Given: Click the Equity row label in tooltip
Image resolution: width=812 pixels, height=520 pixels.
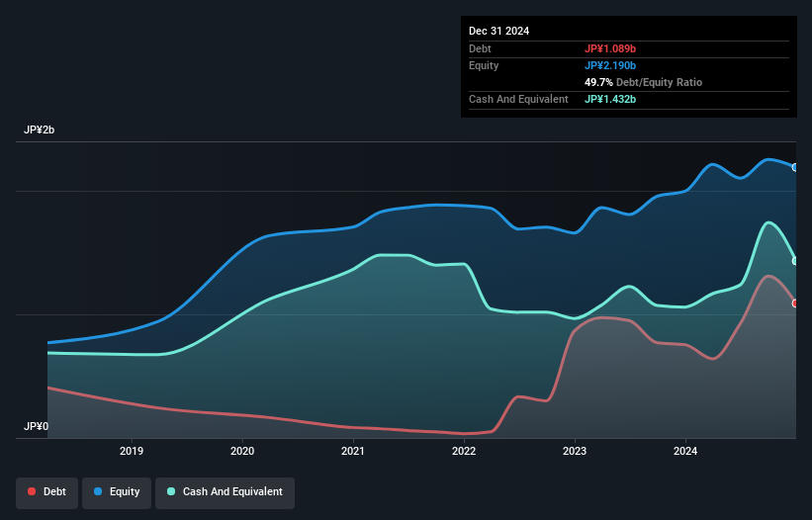Looking at the screenshot, I should (484, 65).
